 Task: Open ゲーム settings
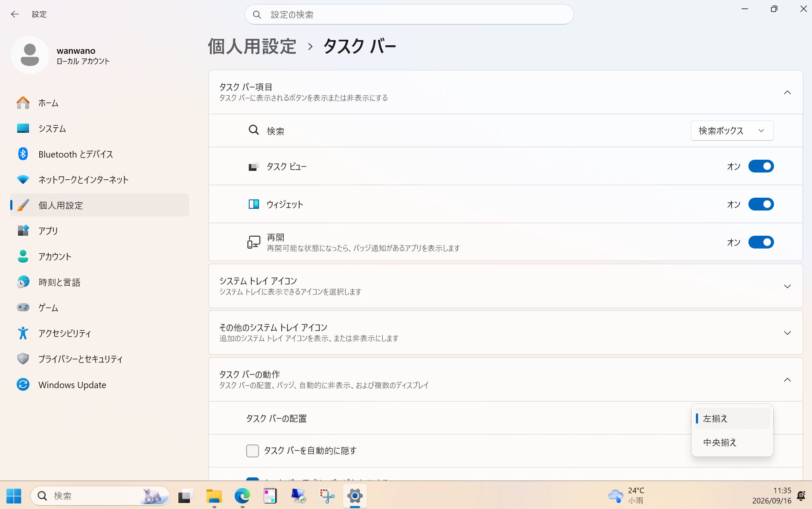(x=99, y=308)
